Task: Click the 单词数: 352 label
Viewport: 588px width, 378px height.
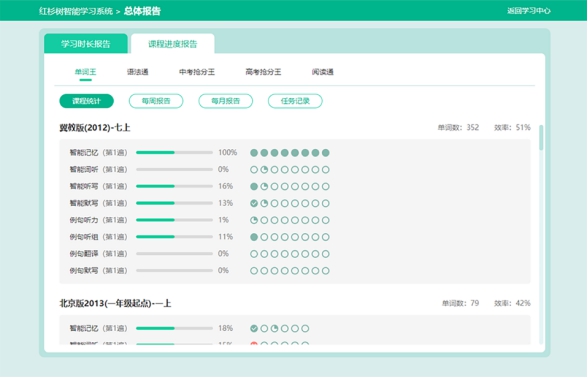Action: (458, 128)
